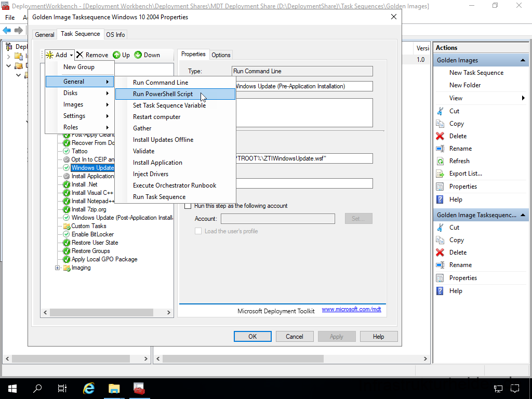Image resolution: width=532 pixels, height=399 pixels.
Task: Select Set Task Sequence Variable entry
Action: [175, 105]
